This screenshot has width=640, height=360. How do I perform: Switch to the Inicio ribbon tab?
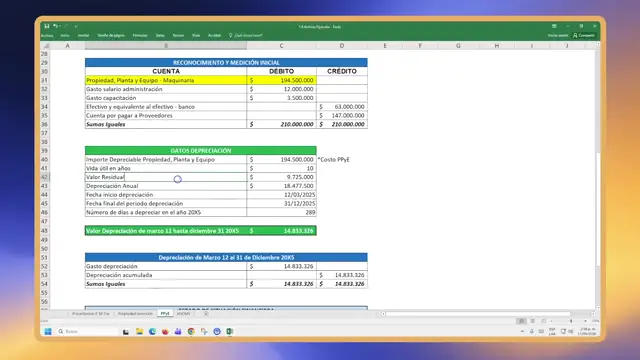point(65,36)
